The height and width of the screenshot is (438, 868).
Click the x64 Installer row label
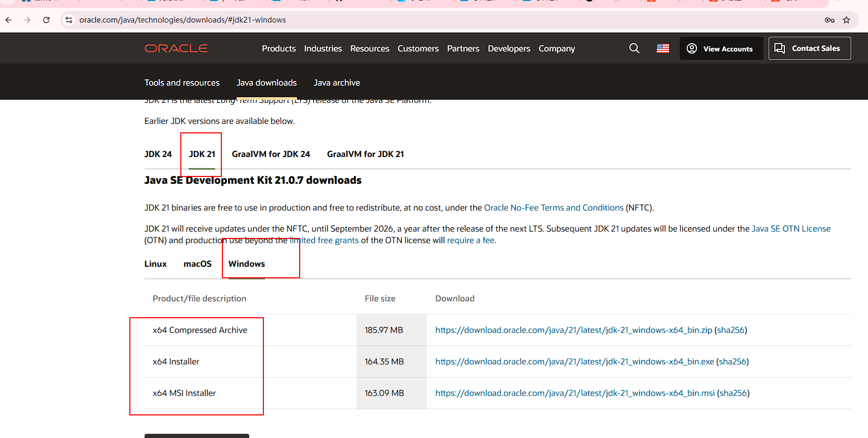coord(176,361)
